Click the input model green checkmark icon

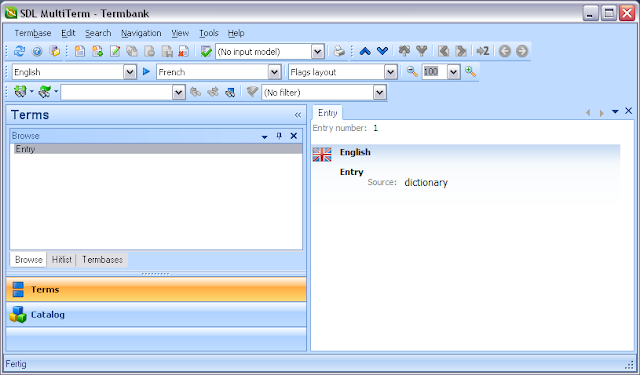(x=206, y=51)
